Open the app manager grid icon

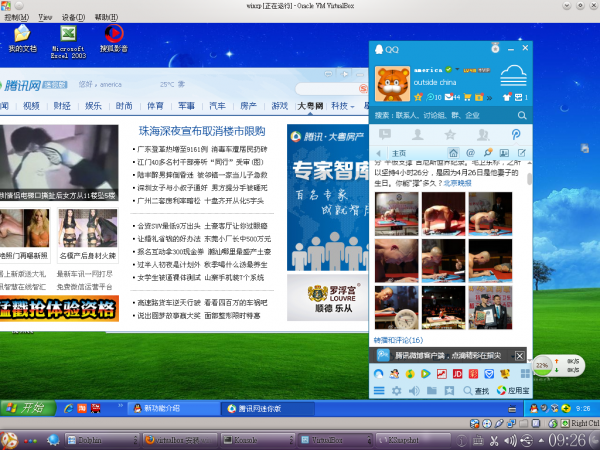[525, 374]
